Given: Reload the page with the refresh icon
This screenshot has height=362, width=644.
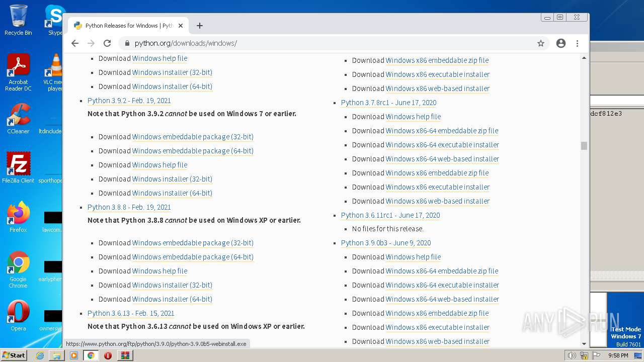Looking at the screenshot, I should click(107, 43).
